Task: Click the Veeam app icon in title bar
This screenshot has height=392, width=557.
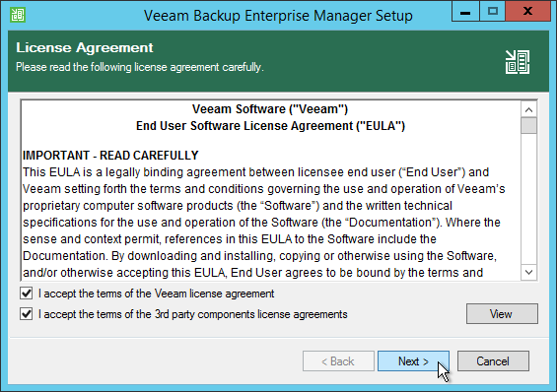Action: [x=18, y=15]
